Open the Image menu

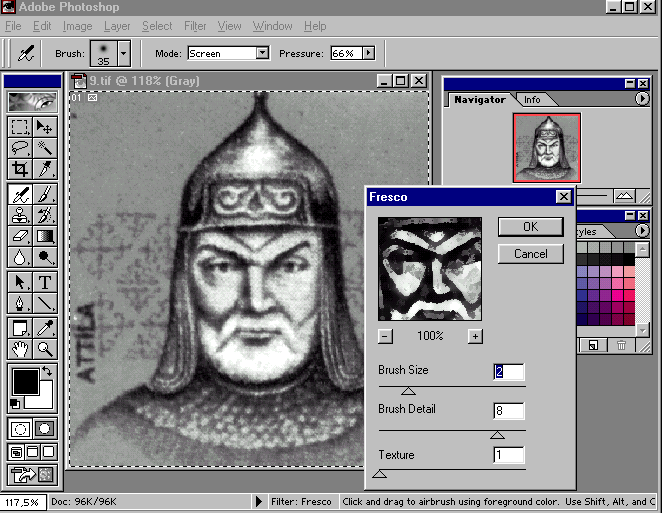point(77,26)
